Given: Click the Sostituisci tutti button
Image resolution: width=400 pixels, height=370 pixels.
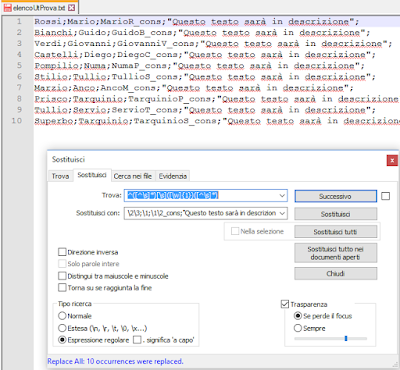Looking at the screenshot, I should pyautogui.click(x=336, y=232).
